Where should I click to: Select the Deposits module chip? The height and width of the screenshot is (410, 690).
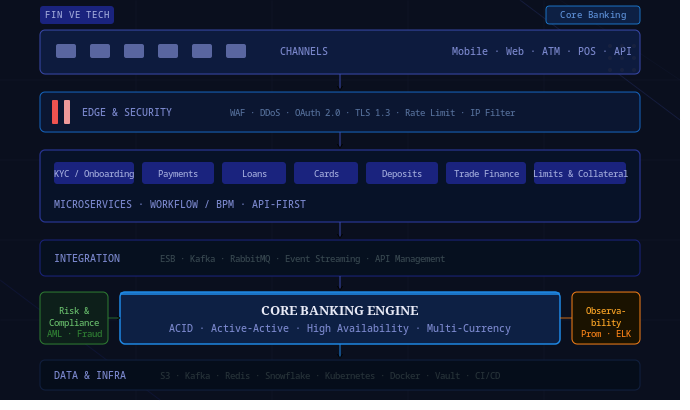coord(402,173)
